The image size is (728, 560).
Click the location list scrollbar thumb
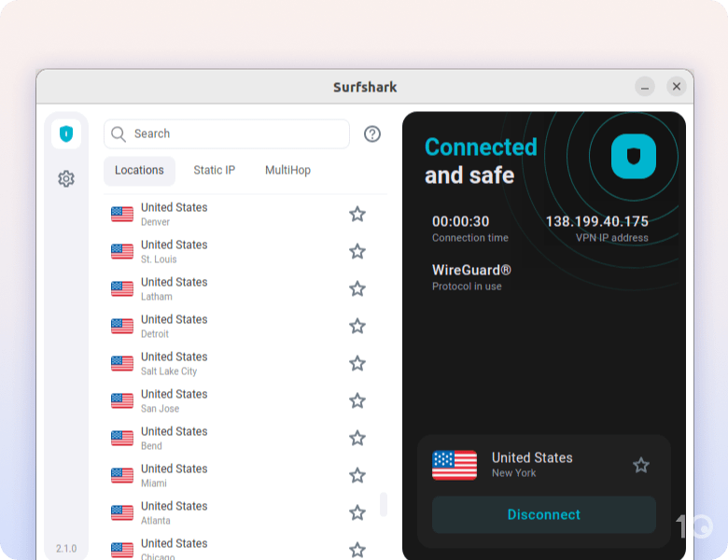click(383, 504)
